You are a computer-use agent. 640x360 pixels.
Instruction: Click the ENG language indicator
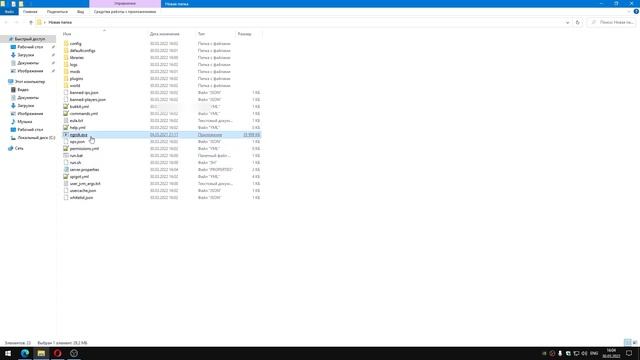(594, 353)
